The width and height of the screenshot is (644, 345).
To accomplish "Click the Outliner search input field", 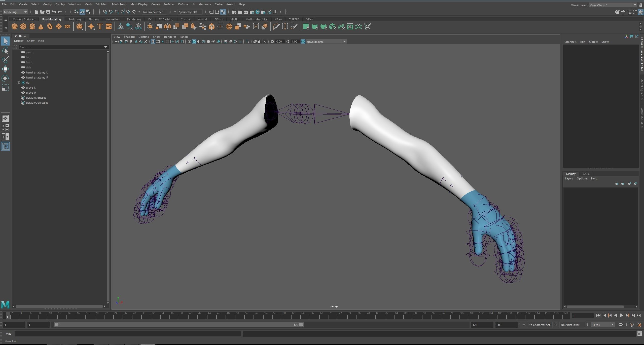I will pyautogui.click(x=61, y=47).
